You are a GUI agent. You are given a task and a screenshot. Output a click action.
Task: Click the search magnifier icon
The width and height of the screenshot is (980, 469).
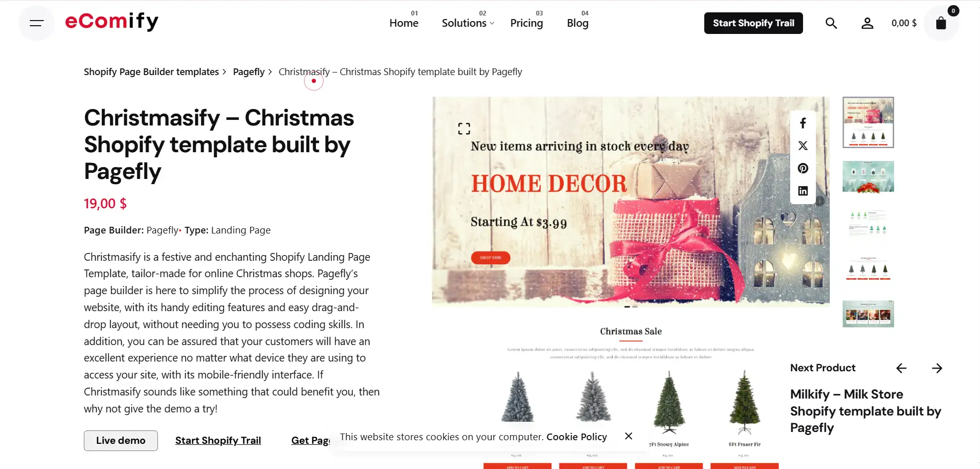pos(831,23)
